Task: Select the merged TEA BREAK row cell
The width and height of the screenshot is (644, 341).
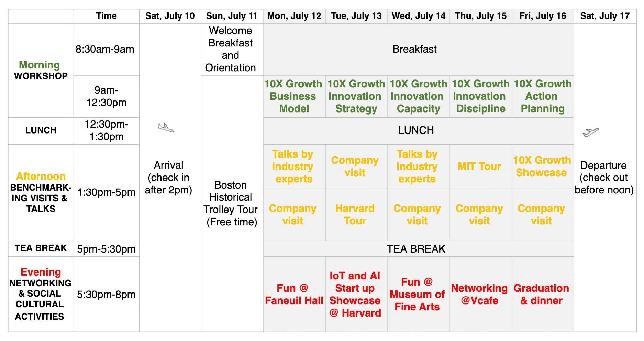Action: 419,249
